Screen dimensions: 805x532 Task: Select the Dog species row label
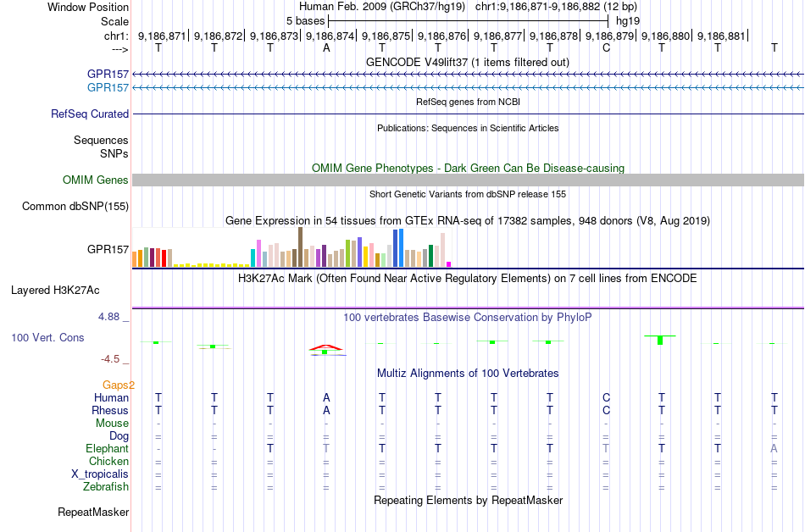pyautogui.click(x=119, y=436)
